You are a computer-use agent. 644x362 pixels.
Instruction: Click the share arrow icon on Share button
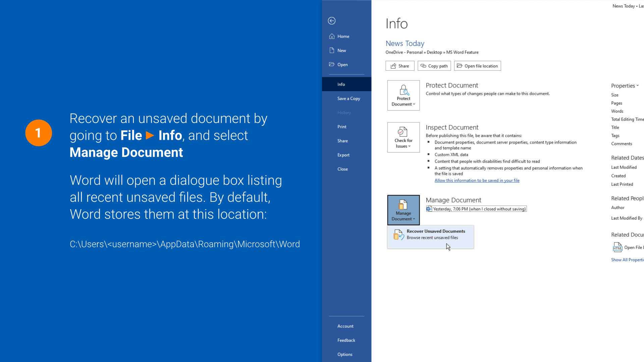(393, 66)
